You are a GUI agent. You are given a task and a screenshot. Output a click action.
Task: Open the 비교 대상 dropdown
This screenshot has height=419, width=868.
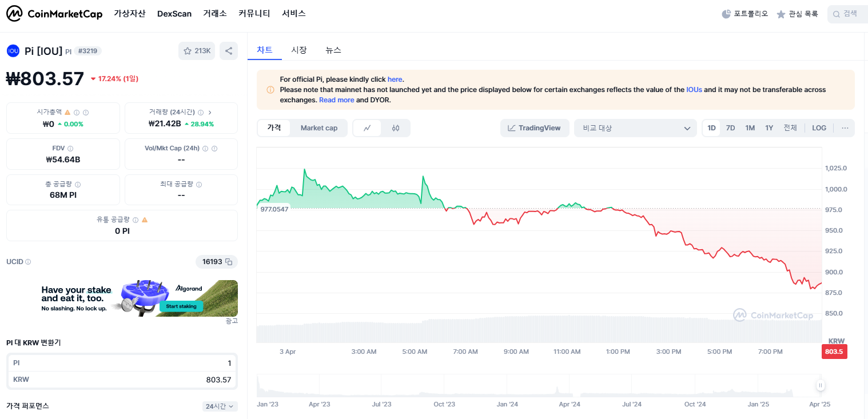pos(635,128)
